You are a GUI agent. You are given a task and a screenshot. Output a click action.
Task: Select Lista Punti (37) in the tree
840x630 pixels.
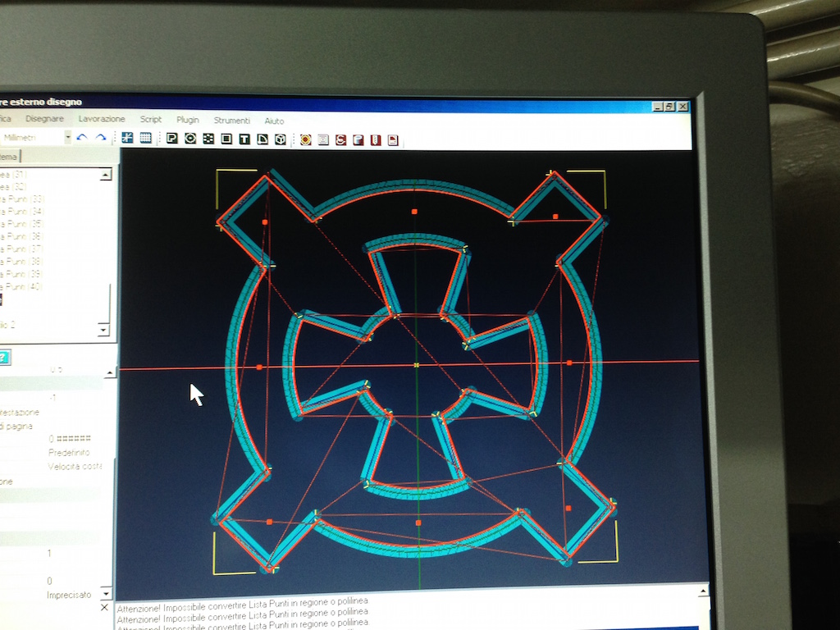[22, 249]
